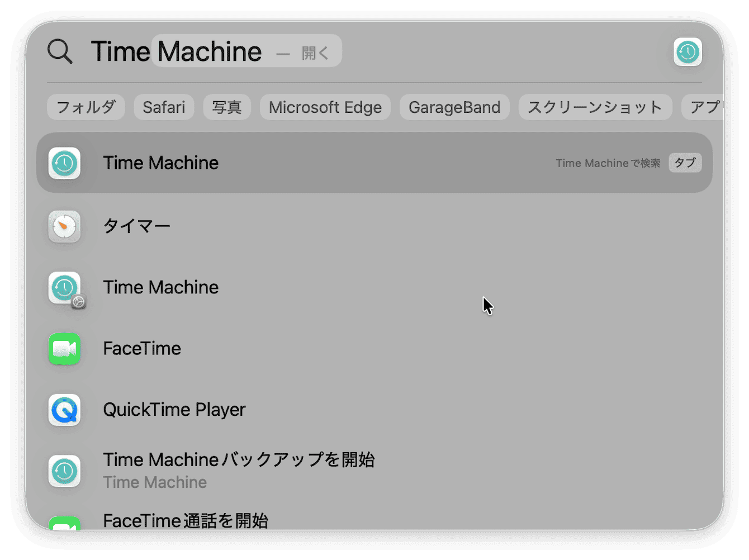Filter results by フォルダ
Image resolution: width=749 pixels, height=560 pixels.
click(x=86, y=107)
